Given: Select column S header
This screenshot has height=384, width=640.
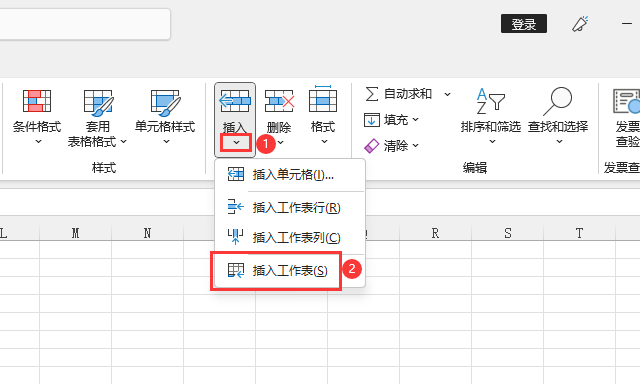Looking at the screenshot, I should pos(507,233).
